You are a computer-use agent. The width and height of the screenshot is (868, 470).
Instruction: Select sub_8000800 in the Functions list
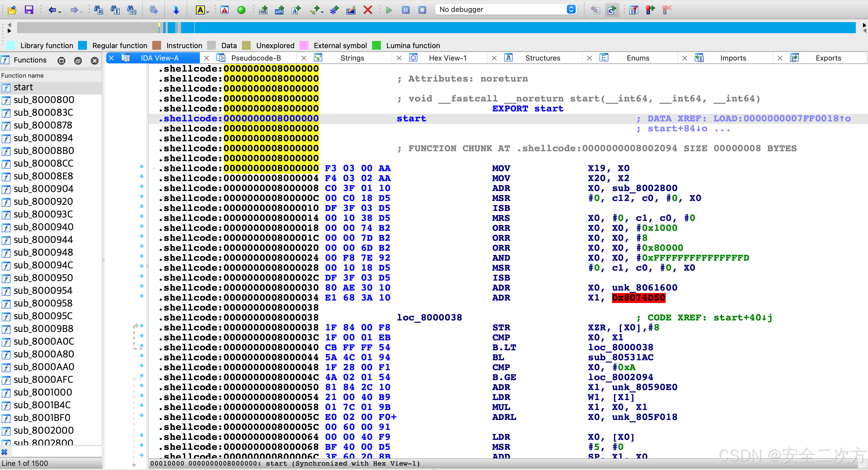44,100
